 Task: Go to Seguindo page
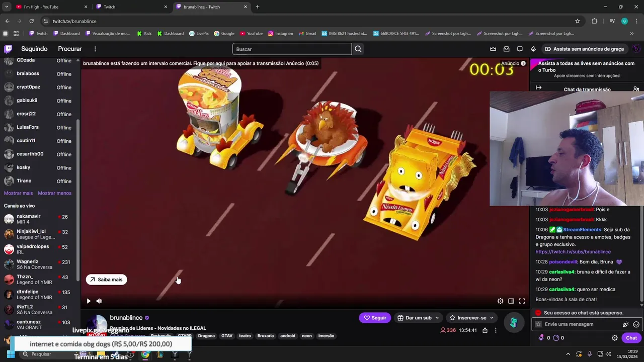point(34,49)
